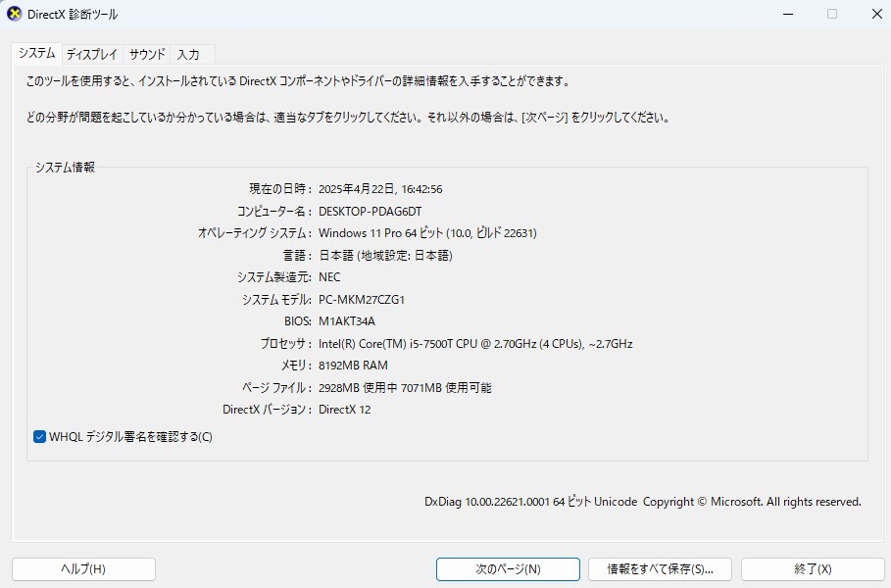Click the システム製造元 label

click(274, 277)
